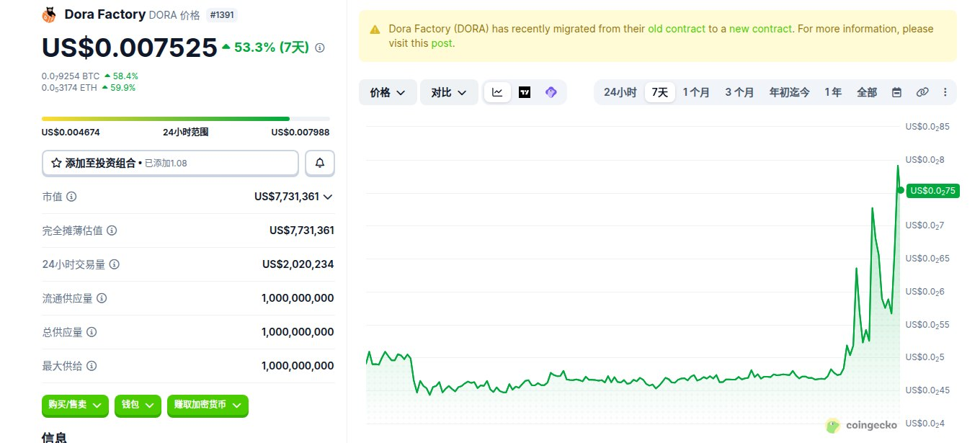The height and width of the screenshot is (443, 980).
Task: Click the warning triangle icon in notice banner
Action: 375,30
